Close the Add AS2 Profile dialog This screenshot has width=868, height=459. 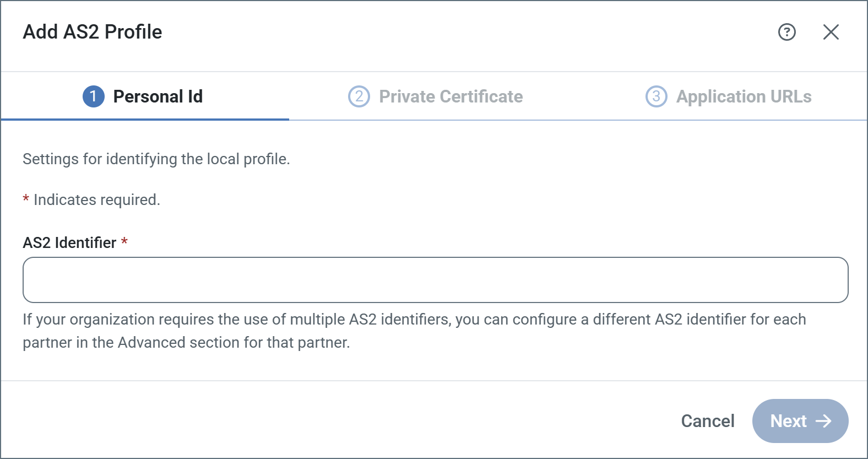831,33
